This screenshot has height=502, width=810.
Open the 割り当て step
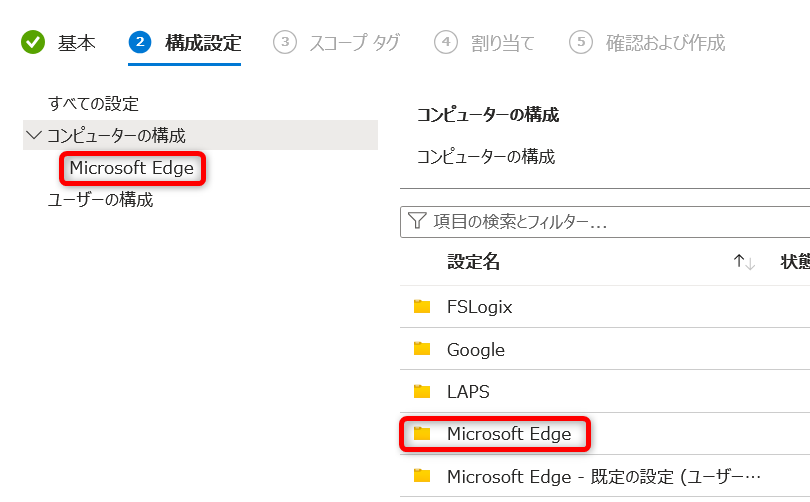coord(484,42)
